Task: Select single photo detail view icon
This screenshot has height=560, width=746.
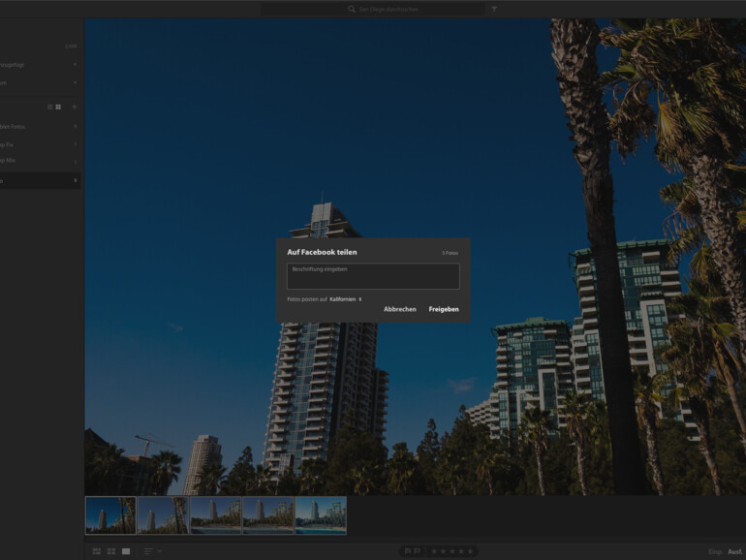Action: pyautogui.click(x=126, y=551)
